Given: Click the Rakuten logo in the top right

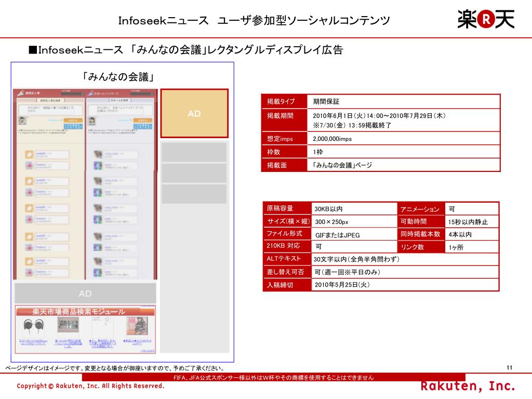Looking at the screenshot, I should pos(486,19).
